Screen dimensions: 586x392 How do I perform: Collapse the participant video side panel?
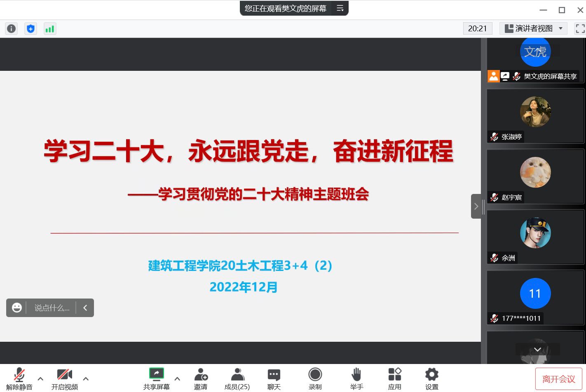point(476,206)
